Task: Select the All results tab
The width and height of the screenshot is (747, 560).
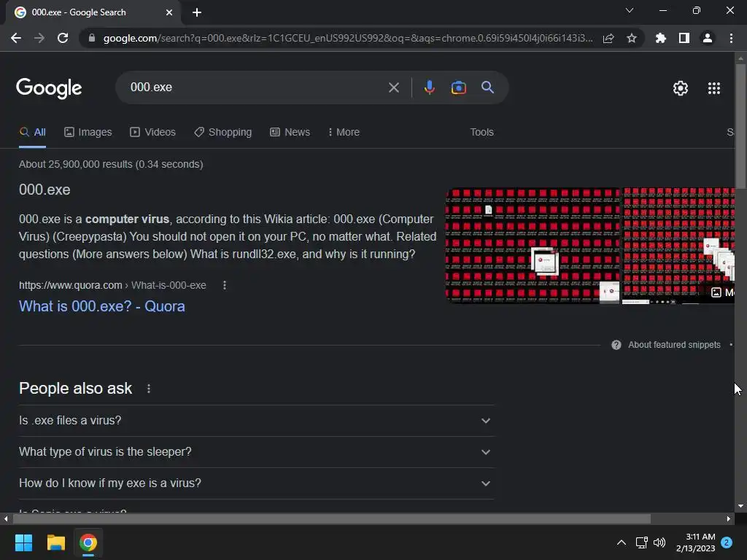Action: tap(32, 133)
